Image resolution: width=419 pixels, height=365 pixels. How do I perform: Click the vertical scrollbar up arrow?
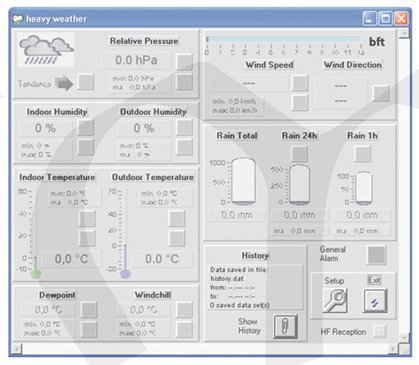[404, 33]
